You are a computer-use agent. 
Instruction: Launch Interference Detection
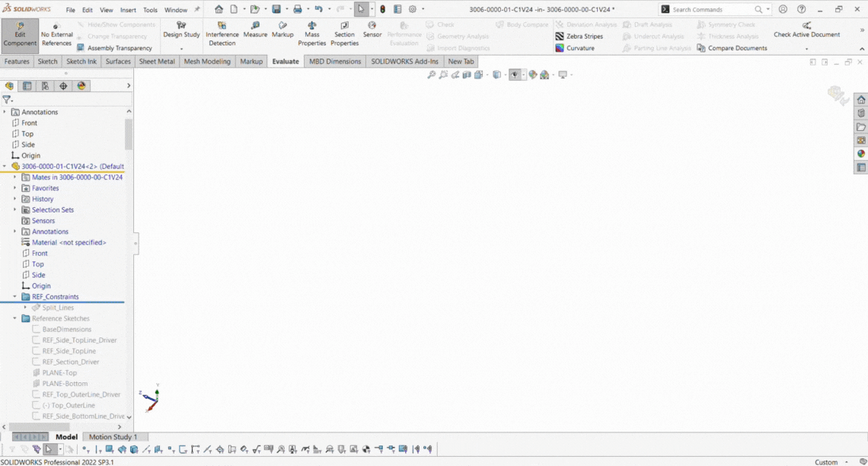[x=222, y=34]
